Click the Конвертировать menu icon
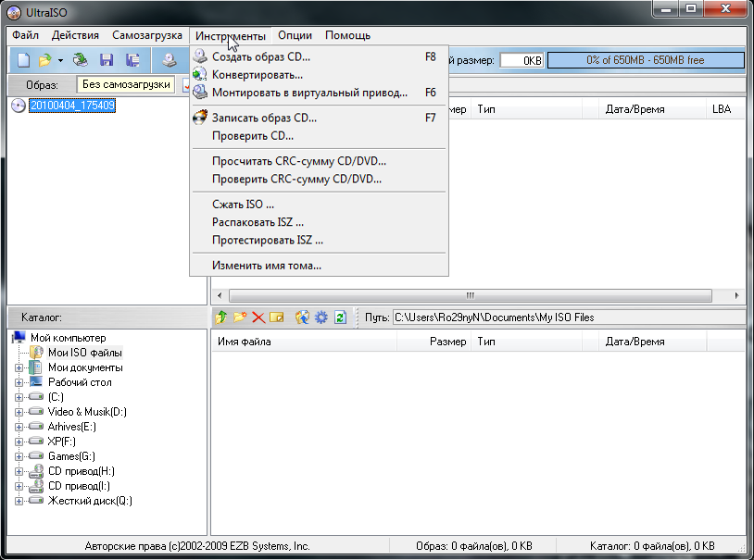754x560 pixels. [200, 74]
